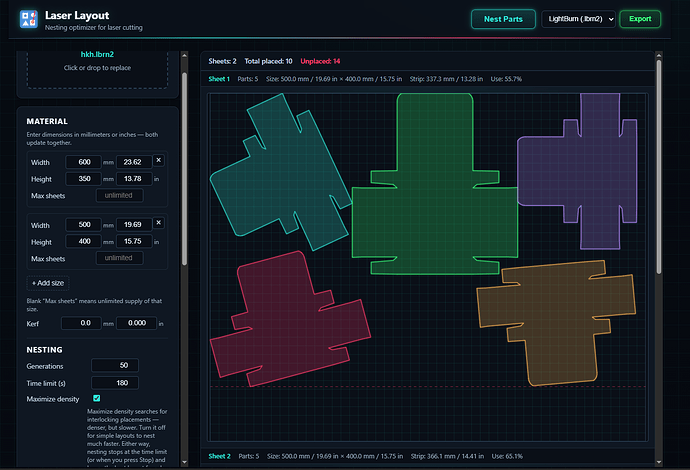
Task: Edit the Width 23.62 inch field
Action: (x=134, y=162)
